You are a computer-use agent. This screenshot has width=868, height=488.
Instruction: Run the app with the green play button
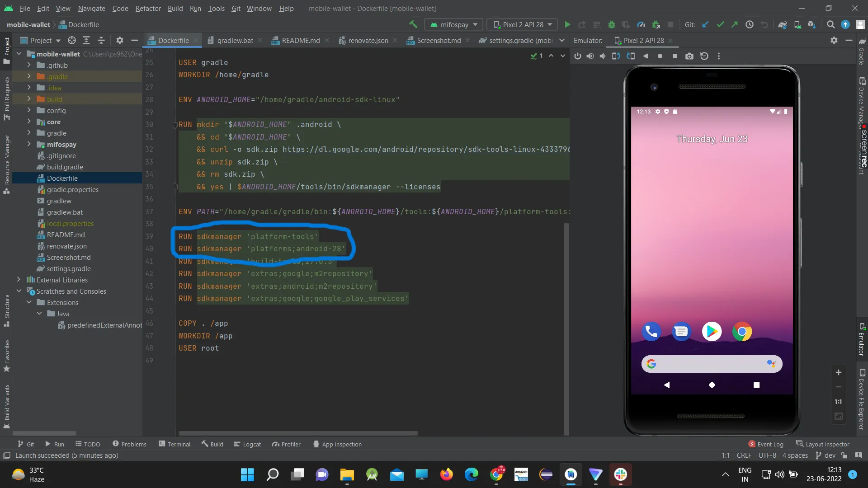pyautogui.click(x=567, y=25)
